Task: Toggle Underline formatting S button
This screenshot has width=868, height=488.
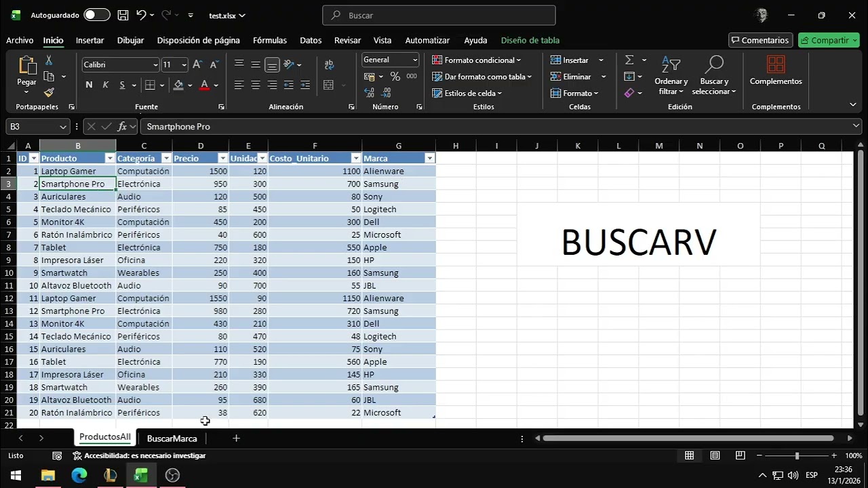Action: (123, 85)
